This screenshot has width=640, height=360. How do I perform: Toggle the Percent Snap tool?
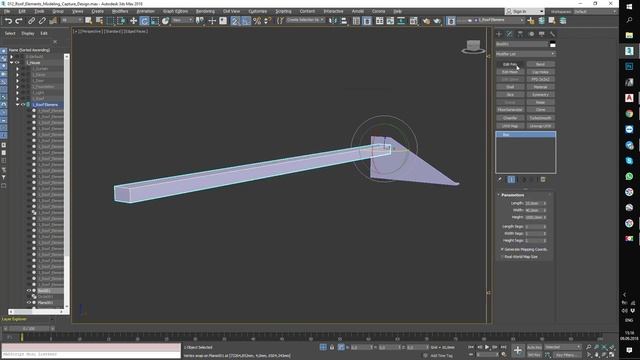pyautogui.click(x=257, y=20)
